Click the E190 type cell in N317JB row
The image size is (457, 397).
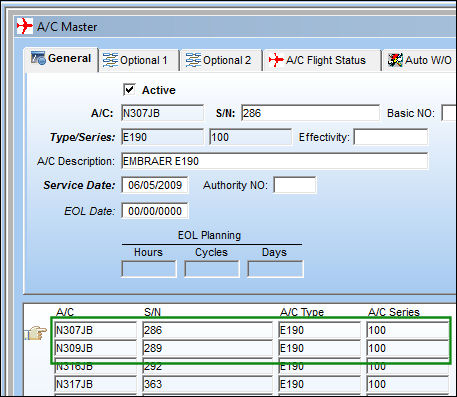point(320,384)
